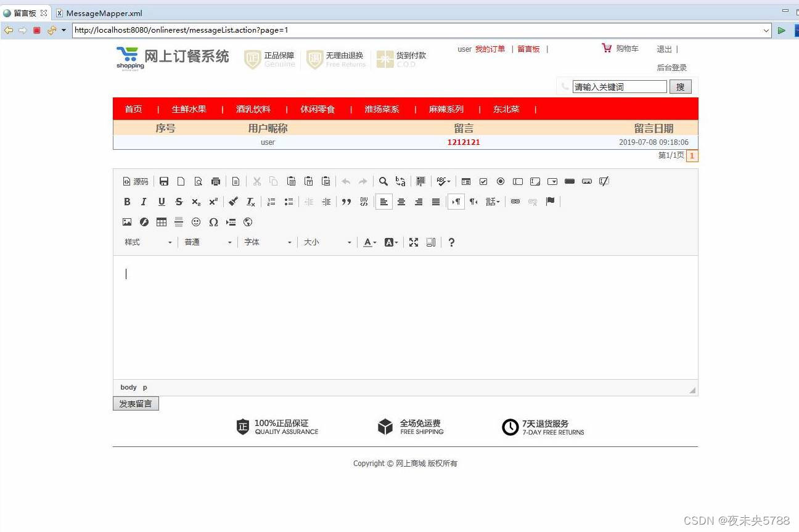This screenshot has height=532, width=799.
Task: Insert a horizontal line
Action: 179,222
